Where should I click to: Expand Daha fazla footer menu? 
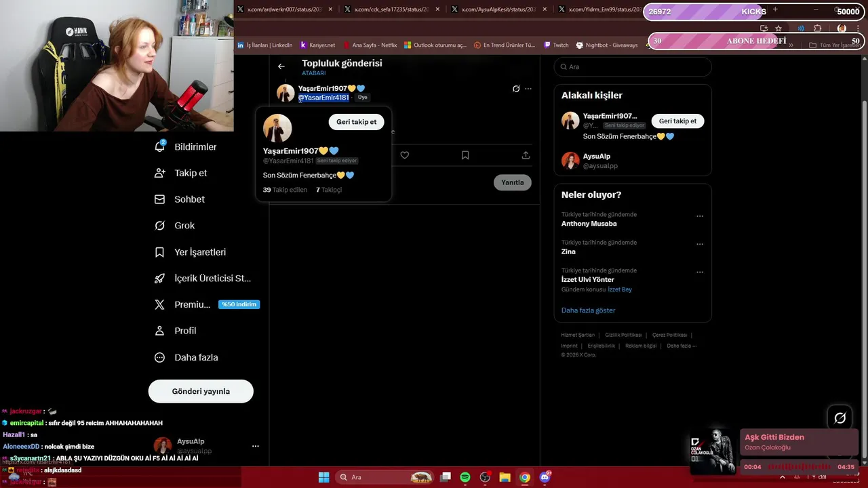point(682,346)
